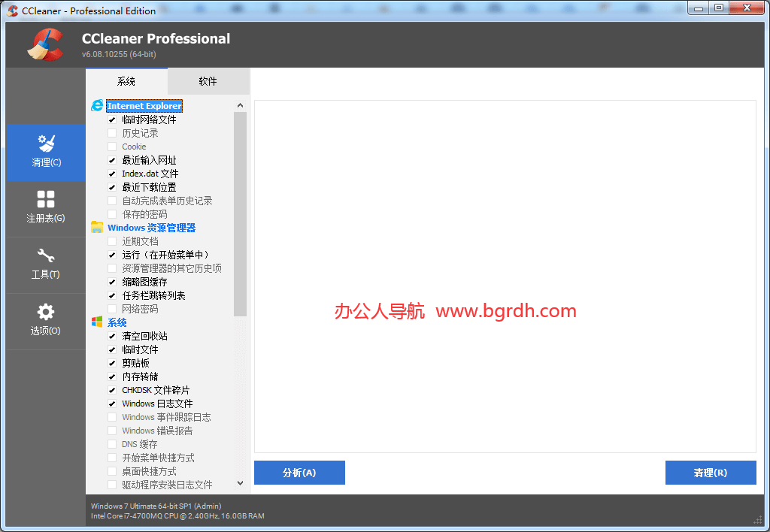
Task: Click the Internet Explorer icon in the list
Action: [x=97, y=104]
